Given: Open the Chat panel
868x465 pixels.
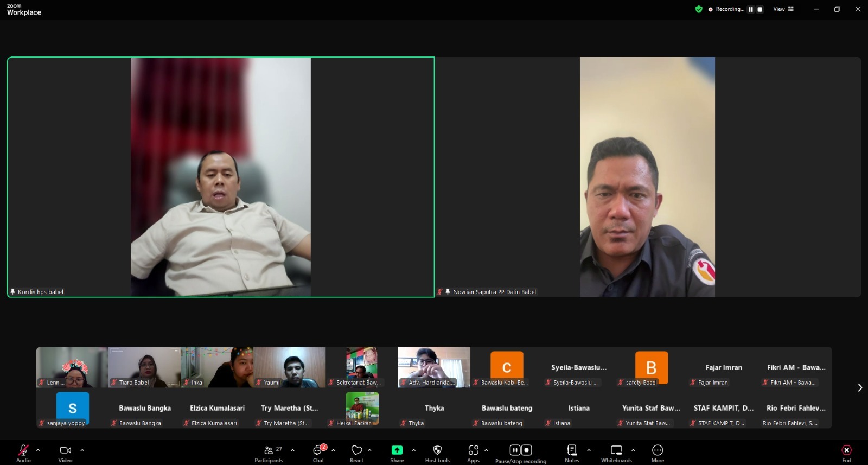Looking at the screenshot, I should click(x=318, y=454).
